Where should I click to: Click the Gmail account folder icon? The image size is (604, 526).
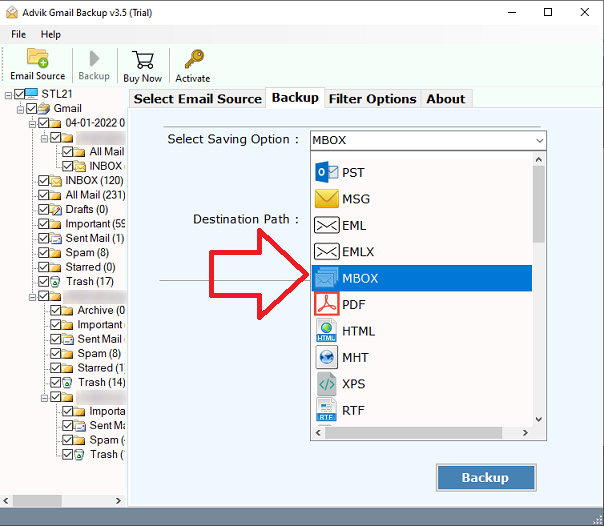coord(44,108)
